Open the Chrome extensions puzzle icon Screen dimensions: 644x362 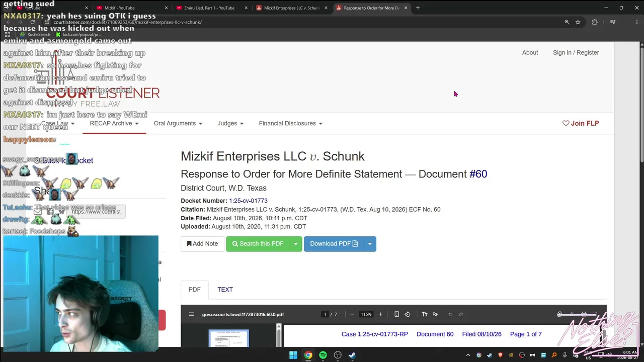click(x=595, y=22)
